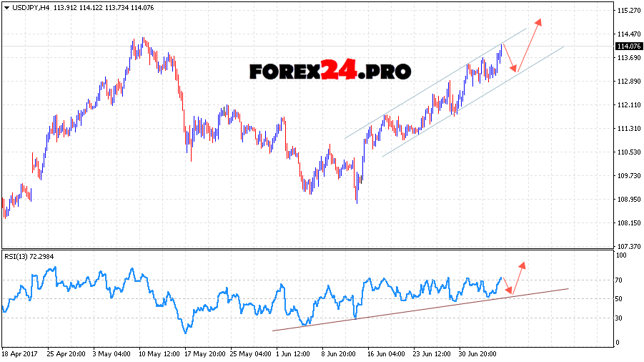Click the upward red arrowhead on price chart
644x362 pixels.
click(540, 21)
